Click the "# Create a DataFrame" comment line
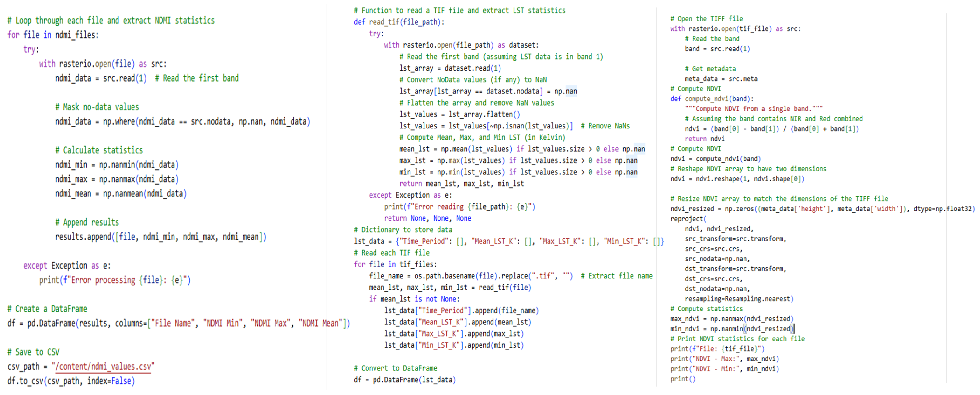 pos(47,309)
